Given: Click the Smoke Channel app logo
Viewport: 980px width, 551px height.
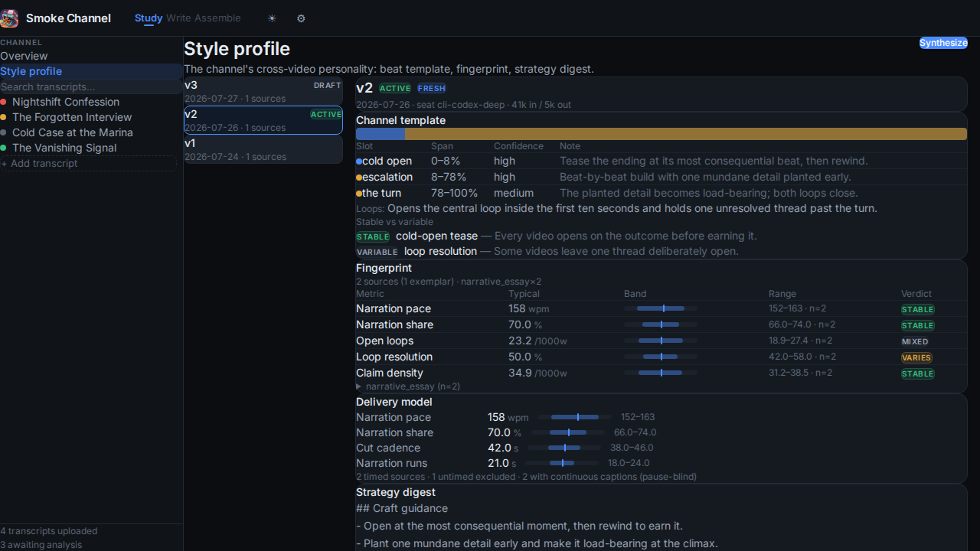Looking at the screenshot, I should tap(9, 18).
